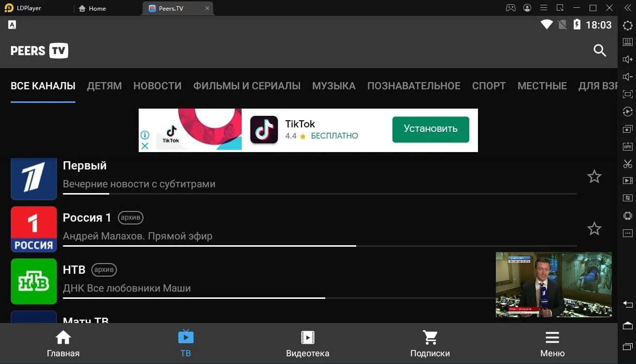Screen dimensions: 636x364
Task: Switch to ДЕТЯМ category
Action: pos(104,86)
